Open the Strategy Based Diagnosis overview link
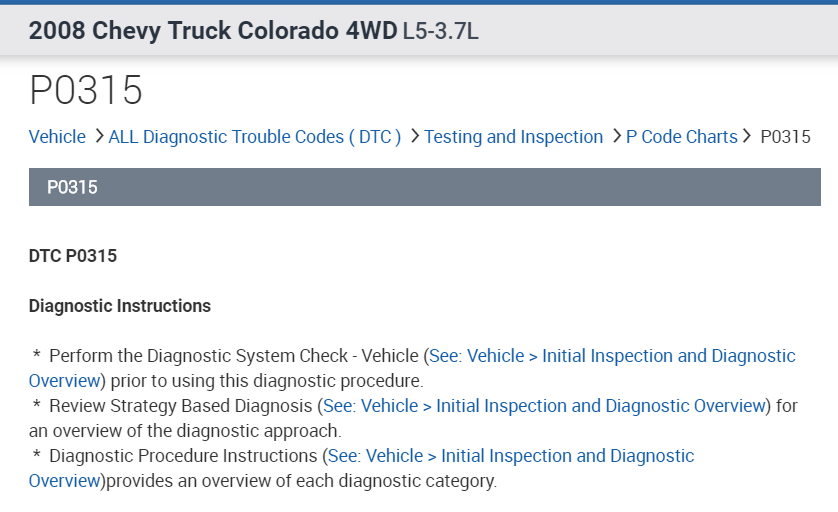Image resolution: width=838 pixels, height=512 pixels. 544,406
